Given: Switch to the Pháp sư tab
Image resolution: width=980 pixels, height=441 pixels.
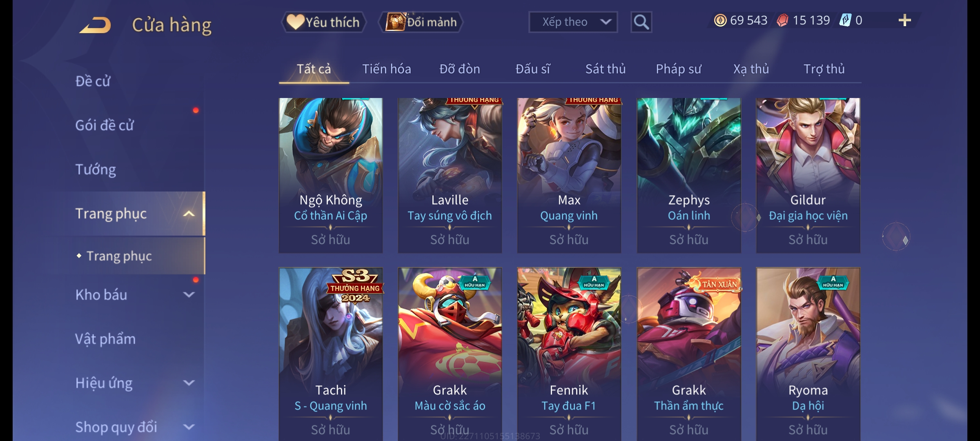Looking at the screenshot, I should click(x=678, y=69).
